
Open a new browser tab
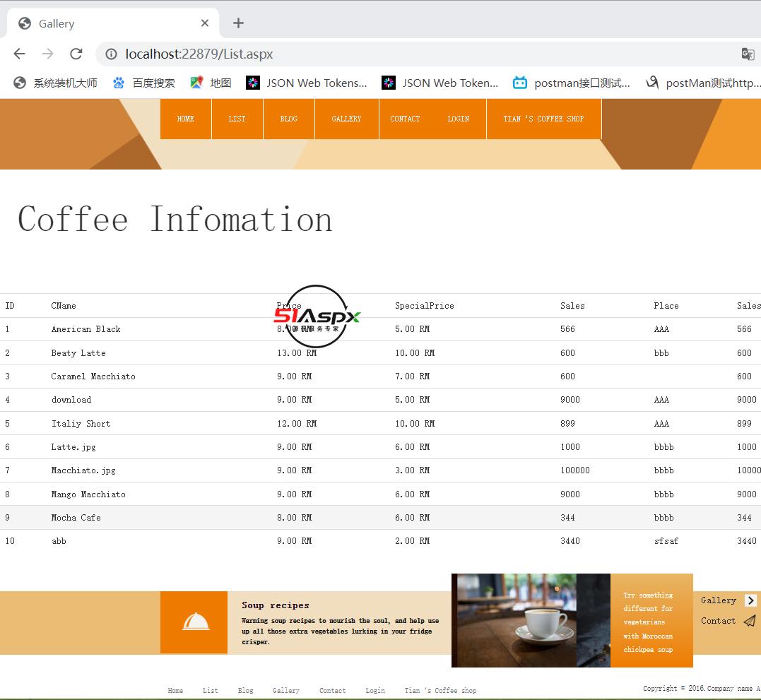tap(238, 23)
